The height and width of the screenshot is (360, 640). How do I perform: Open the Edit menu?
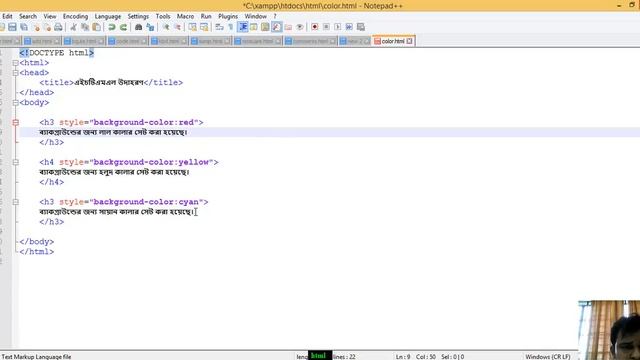click(x=7, y=16)
